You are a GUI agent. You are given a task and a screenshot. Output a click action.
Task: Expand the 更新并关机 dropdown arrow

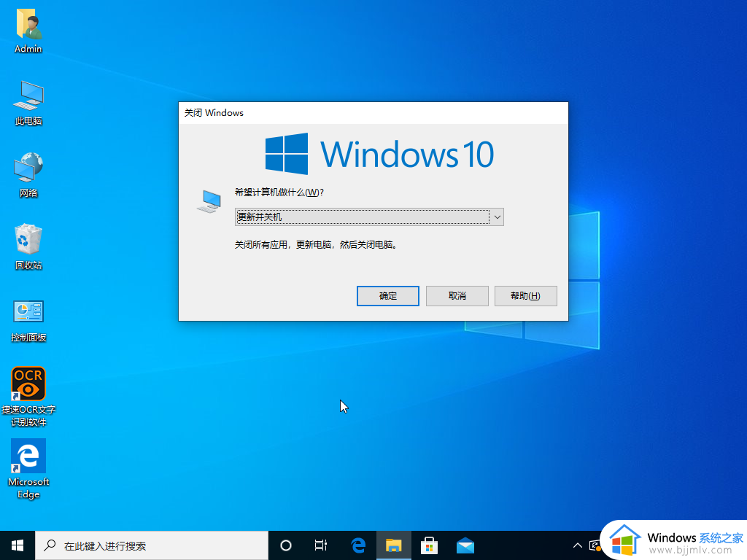coord(497,217)
